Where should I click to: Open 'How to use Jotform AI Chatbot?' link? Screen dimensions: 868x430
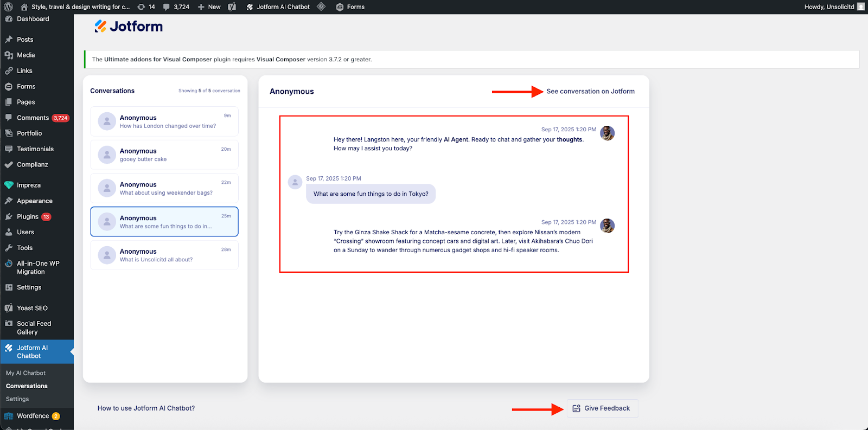(146, 408)
